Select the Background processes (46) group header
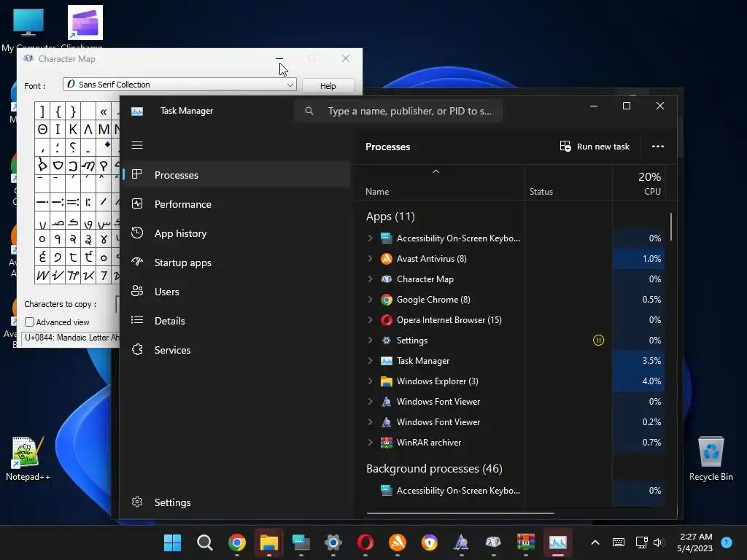Viewport: 747px width, 560px height. click(x=434, y=469)
